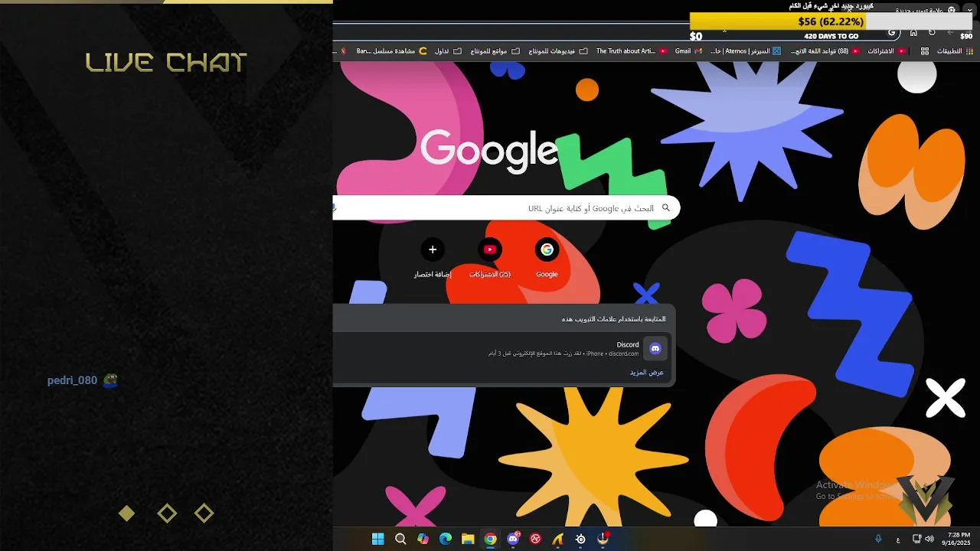Open the apps grid bookmark icon
This screenshot has width=980, height=551.
click(925, 51)
